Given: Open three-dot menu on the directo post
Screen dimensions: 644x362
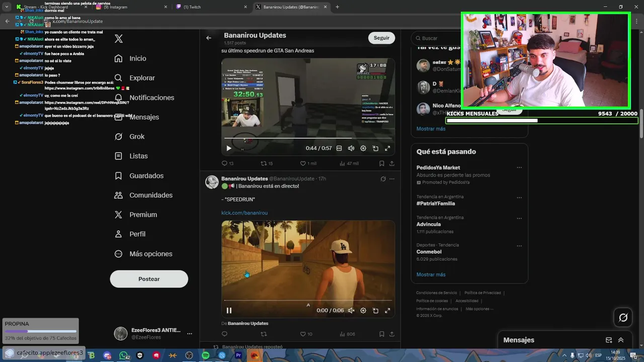Looking at the screenshot, I should pyautogui.click(x=392, y=179).
